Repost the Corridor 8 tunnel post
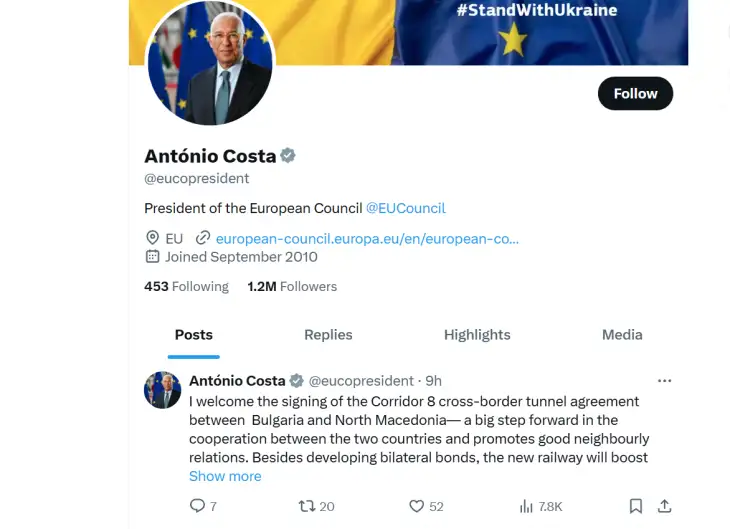730x529 pixels. (x=307, y=506)
